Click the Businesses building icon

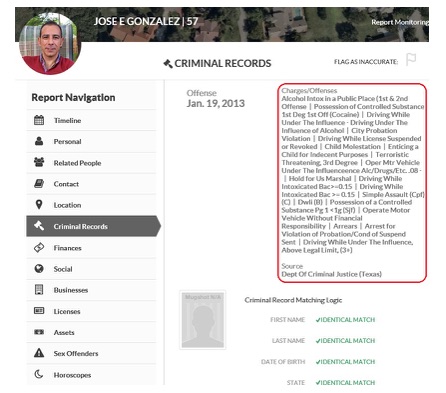(39, 290)
